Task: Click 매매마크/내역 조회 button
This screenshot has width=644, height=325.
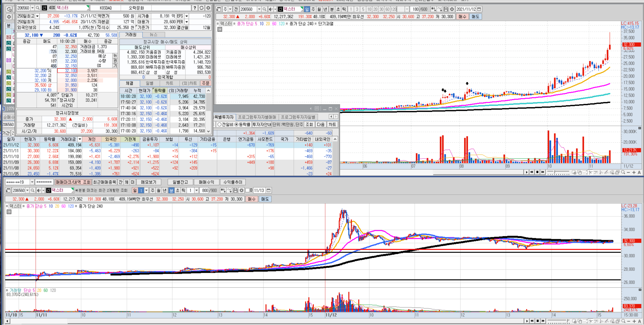Action: (x=73, y=182)
